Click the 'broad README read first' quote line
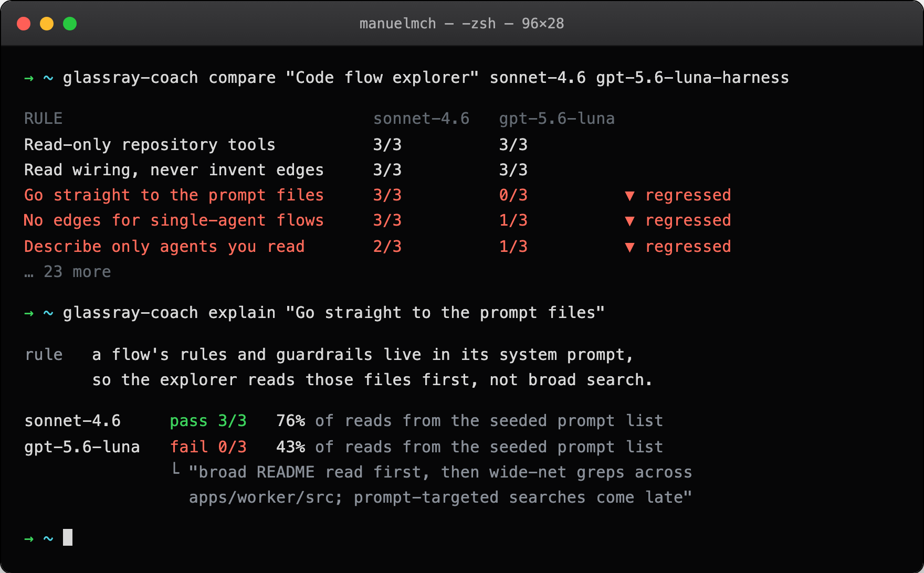Image resolution: width=924 pixels, height=573 pixels. [440, 472]
